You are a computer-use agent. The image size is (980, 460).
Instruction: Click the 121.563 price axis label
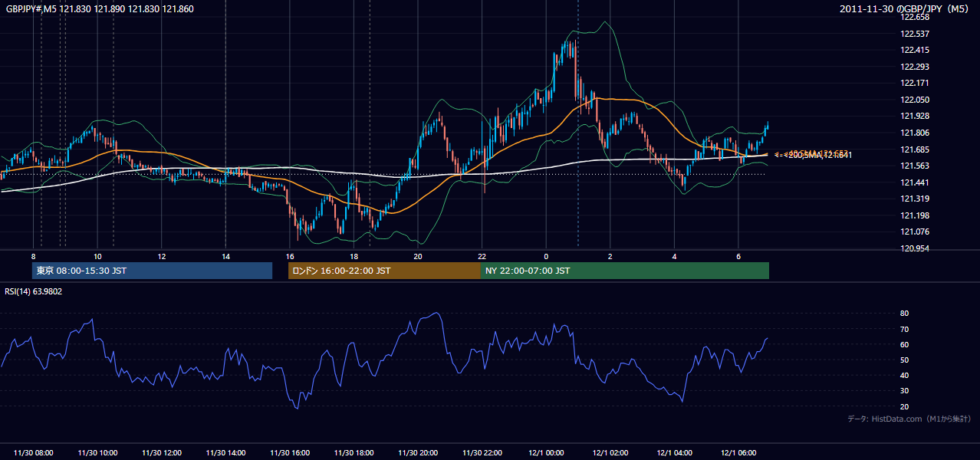click(x=916, y=166)
